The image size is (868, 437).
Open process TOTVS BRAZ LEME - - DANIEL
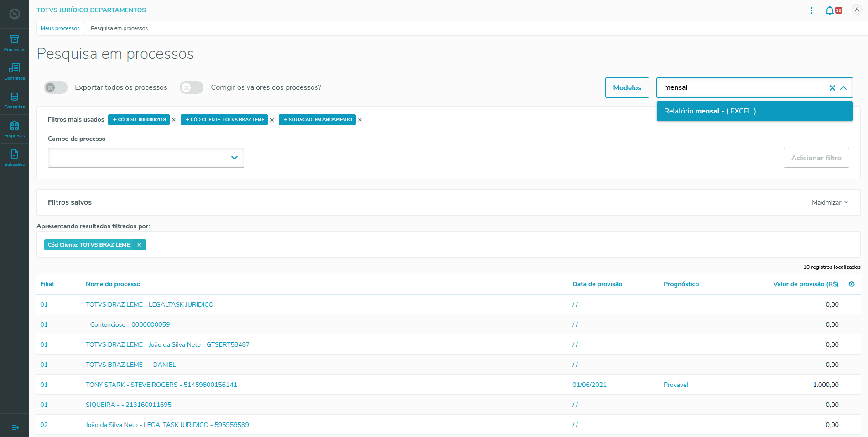[x=131, y=365]
